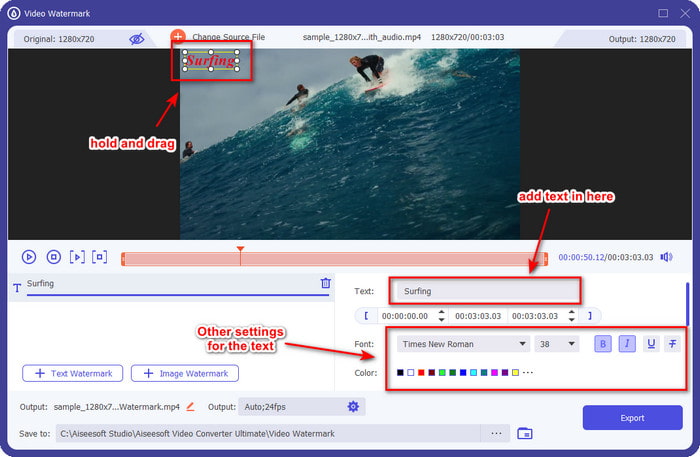
Task: Pick the bright green color swatch
Action: [442, 372]
